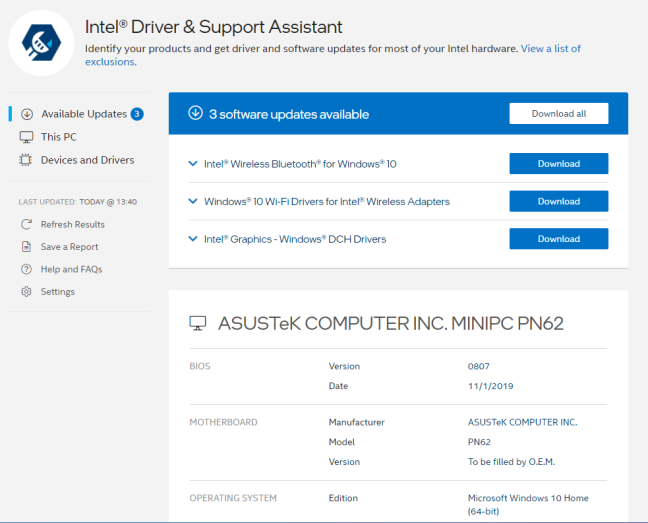Click the download icon in the blue banner

point(195,113)
